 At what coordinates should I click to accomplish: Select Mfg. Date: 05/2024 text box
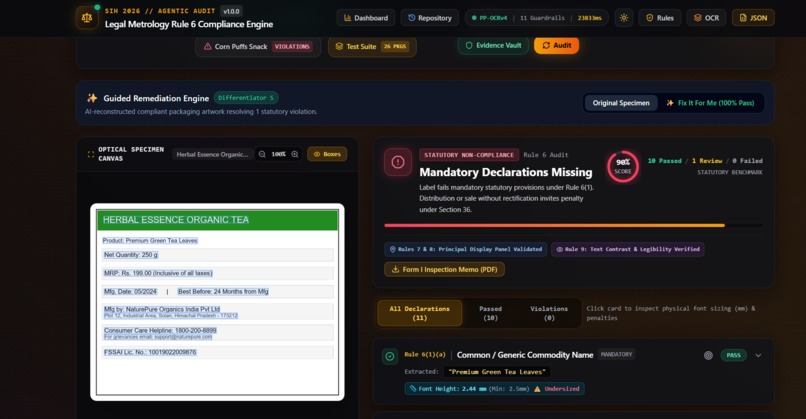click(130, 292)
